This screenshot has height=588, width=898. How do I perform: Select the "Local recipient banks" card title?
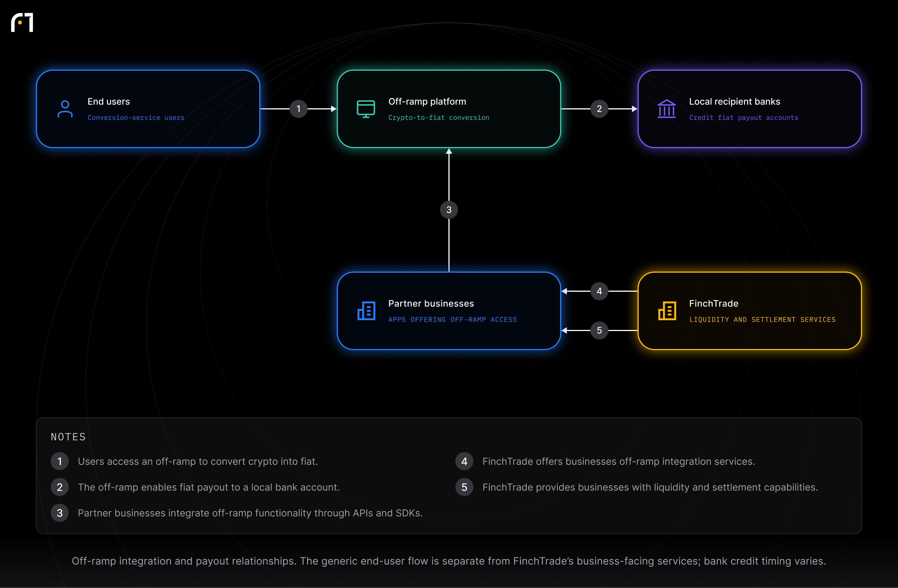(x=734, y=102)
